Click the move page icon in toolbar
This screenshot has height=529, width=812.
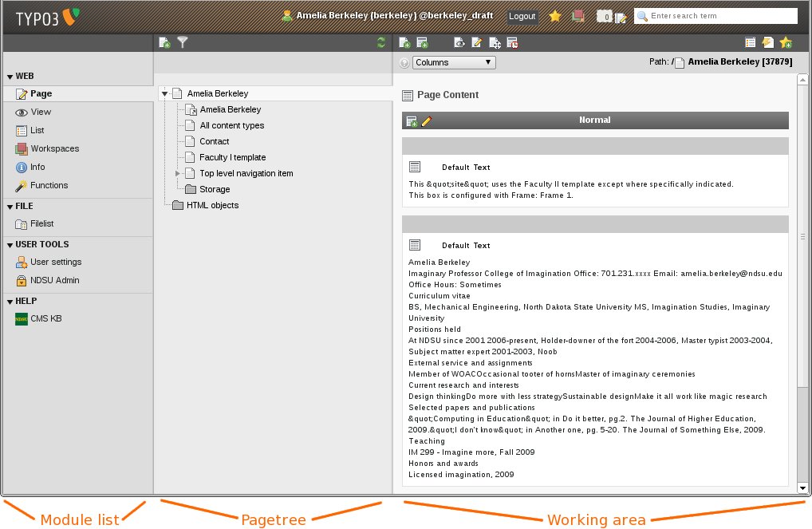(495, 43)
